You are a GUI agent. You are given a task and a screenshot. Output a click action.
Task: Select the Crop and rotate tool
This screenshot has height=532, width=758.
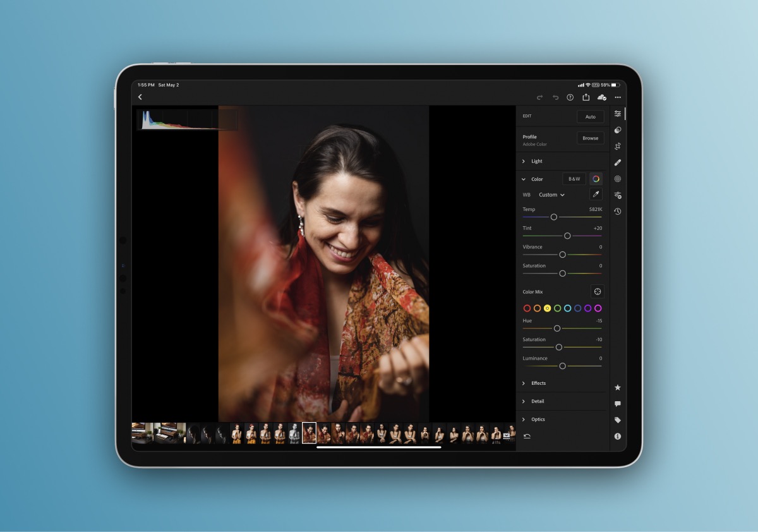click(x=618, y=147)
